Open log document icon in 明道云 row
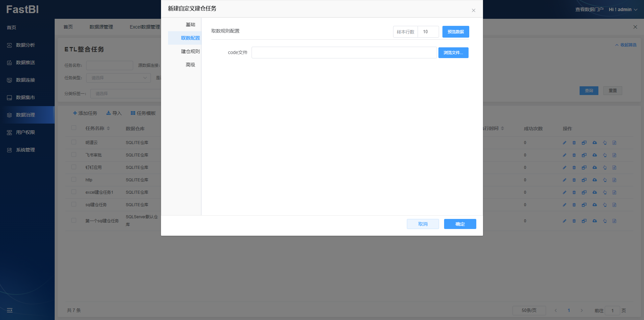The width and height of the screenshot is (644, 320). (614, 143)
